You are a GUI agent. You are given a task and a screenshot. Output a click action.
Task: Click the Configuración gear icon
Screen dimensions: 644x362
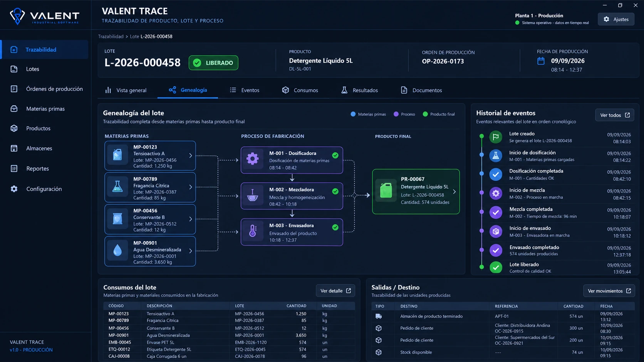point(14,189)
